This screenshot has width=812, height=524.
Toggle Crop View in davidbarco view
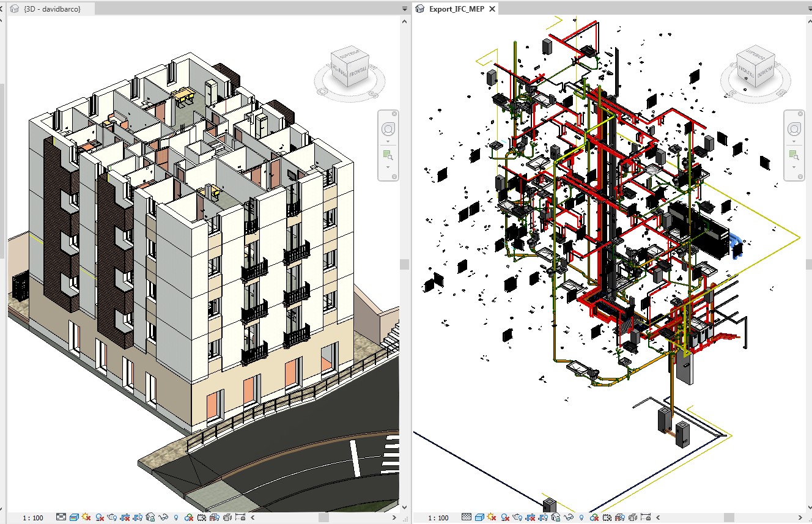click(125, 517)
